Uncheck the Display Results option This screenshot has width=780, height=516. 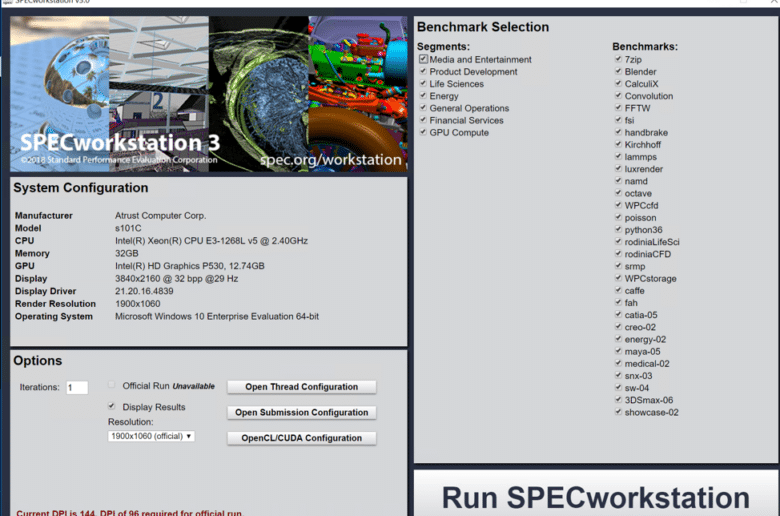(x=111, y=406)
